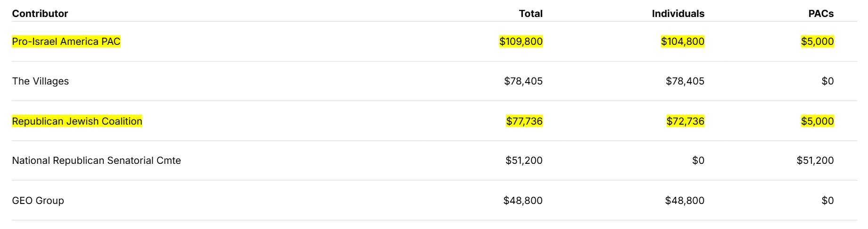Select Pro-Israel America PAC contributor name
This screenshot has height=229, width=868.
66,42
